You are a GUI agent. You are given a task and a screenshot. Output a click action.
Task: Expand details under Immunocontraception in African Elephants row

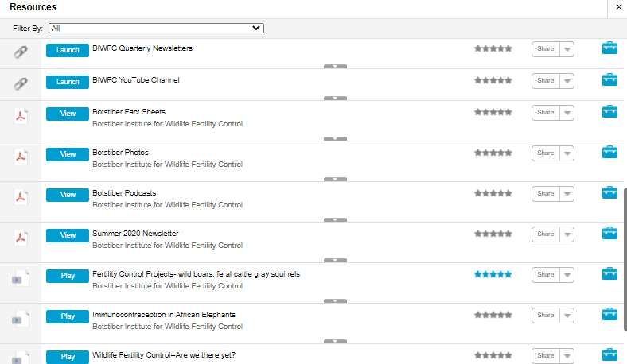(335, 341)
